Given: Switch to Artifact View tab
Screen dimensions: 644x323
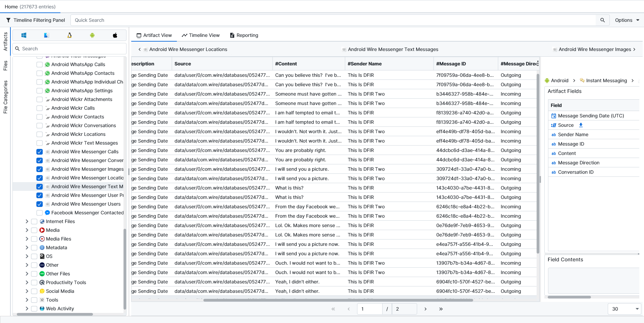Looking at the screenshot, I should point(154,35).
